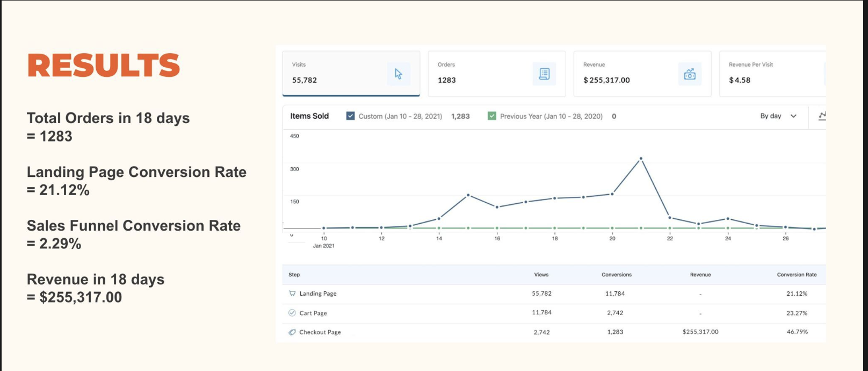Open the By day dropdown
Image resolution: width=868 pixels, height=371 pixels.
[778, 116]
